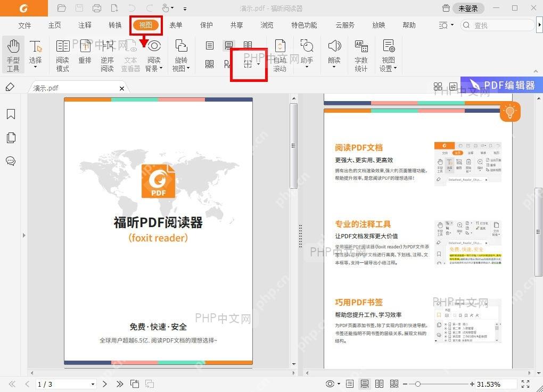Open the eye icon dropdown in status bar

[x=339, y=383]
